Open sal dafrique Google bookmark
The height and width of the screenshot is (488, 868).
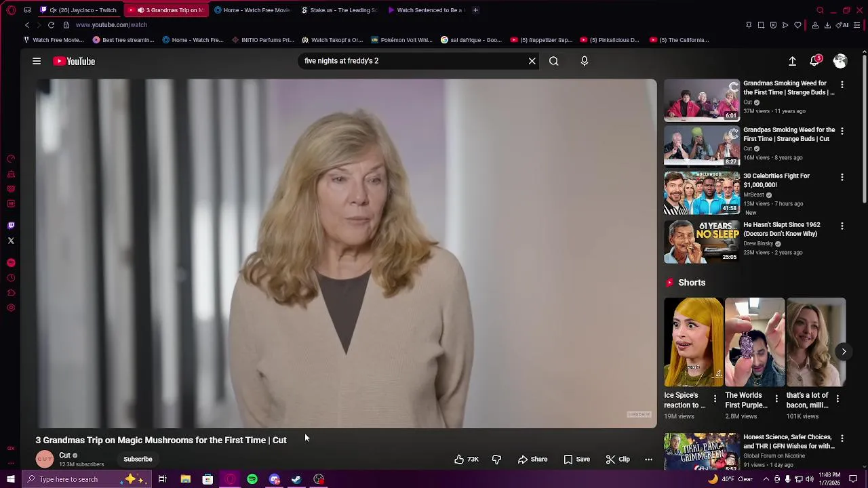[x=471, y=40]
